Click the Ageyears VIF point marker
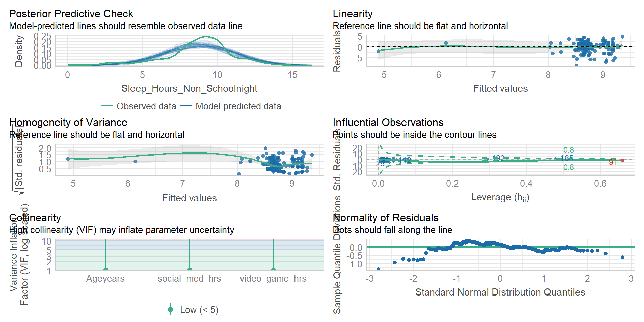This screenshot has width=644, height=322. 106,270
